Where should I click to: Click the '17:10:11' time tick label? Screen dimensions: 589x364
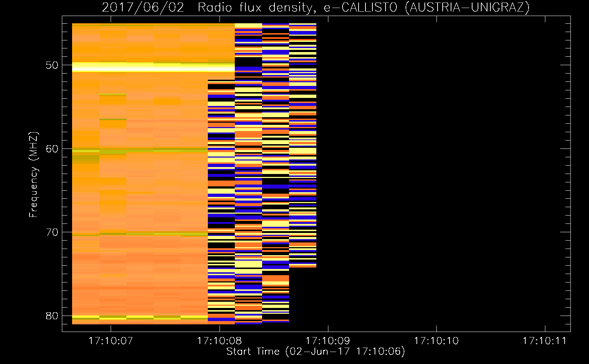545,341
